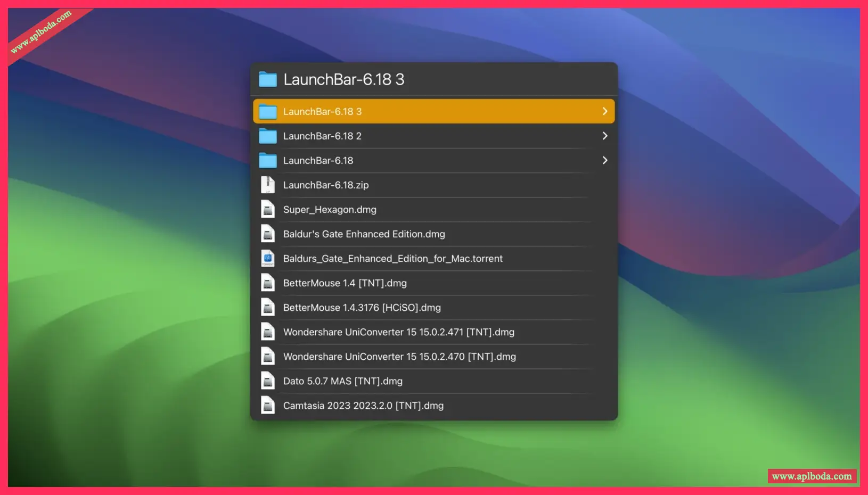Viewport: 868px width, 495px height.
Task: Choose Baldur's Gate Enhanced Edition.dmg
Action: pos(364,234)
